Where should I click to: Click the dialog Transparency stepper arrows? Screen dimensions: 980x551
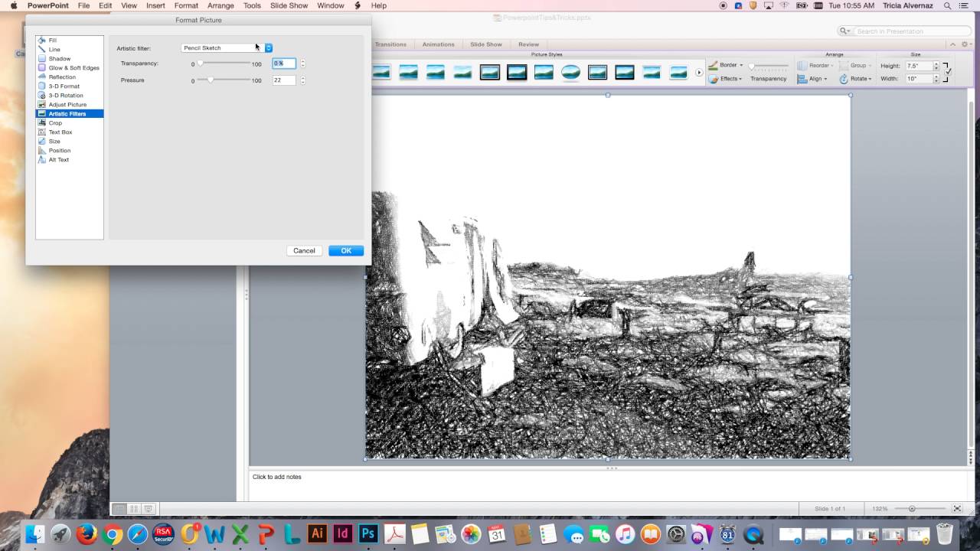(302, 64)
